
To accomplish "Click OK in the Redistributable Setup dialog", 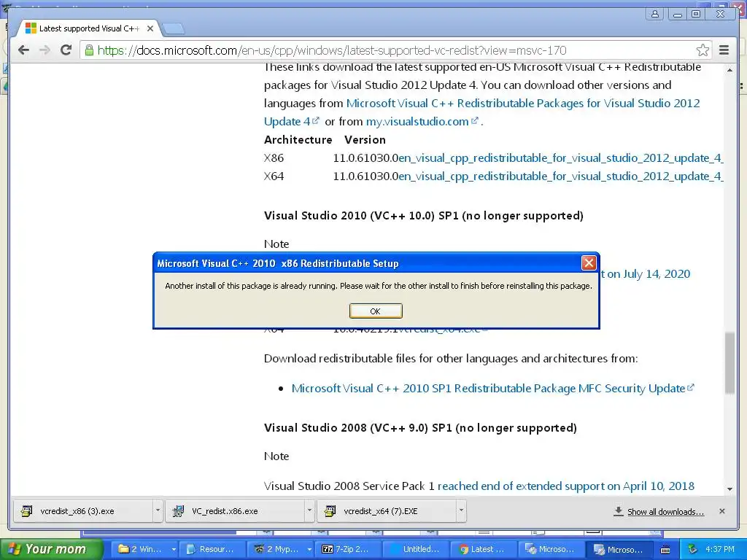I will coord(376,311).
